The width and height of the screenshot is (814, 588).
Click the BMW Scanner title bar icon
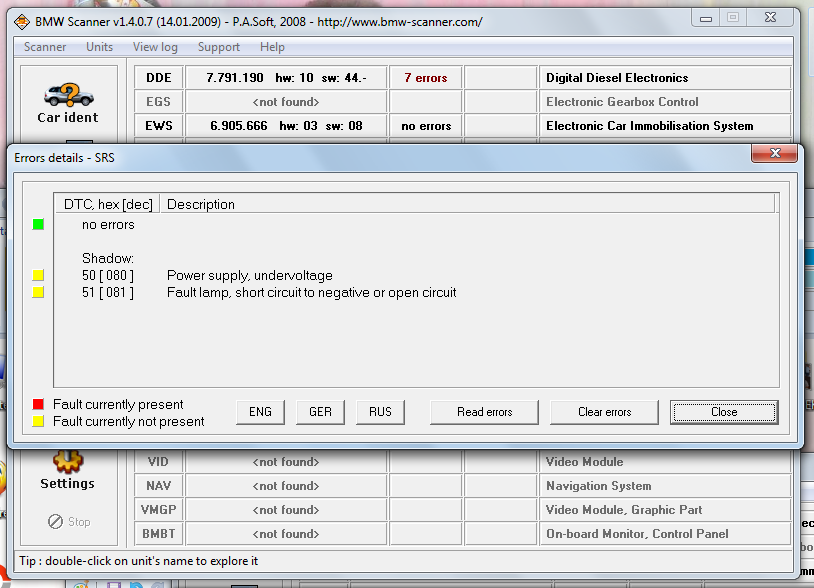click(22, 22)
